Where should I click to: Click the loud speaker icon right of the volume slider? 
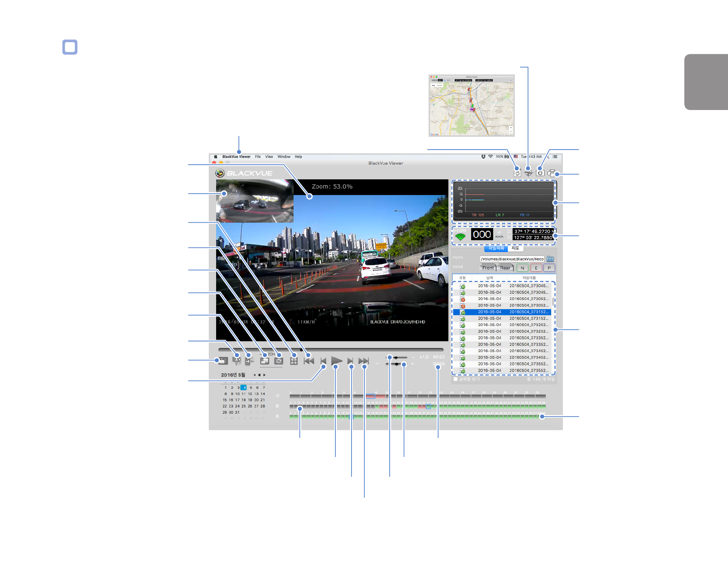click(x=413, y=364)
